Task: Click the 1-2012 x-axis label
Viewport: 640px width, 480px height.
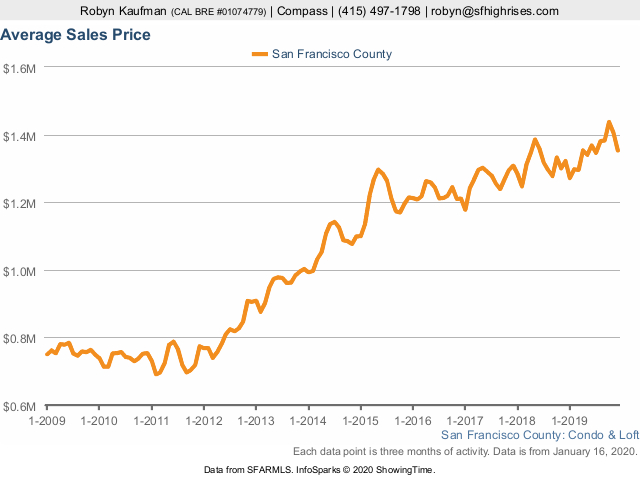Action: tap(204, 420)
